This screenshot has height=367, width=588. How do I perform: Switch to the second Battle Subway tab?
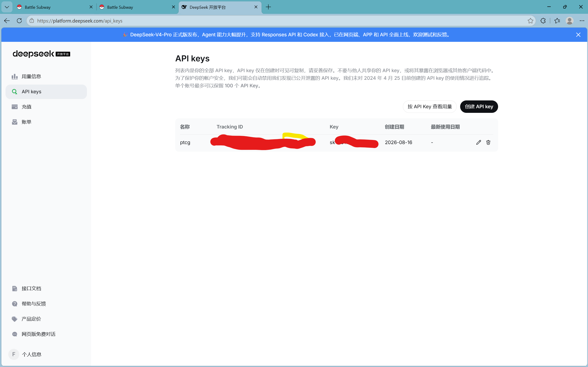tap(137, 7)
